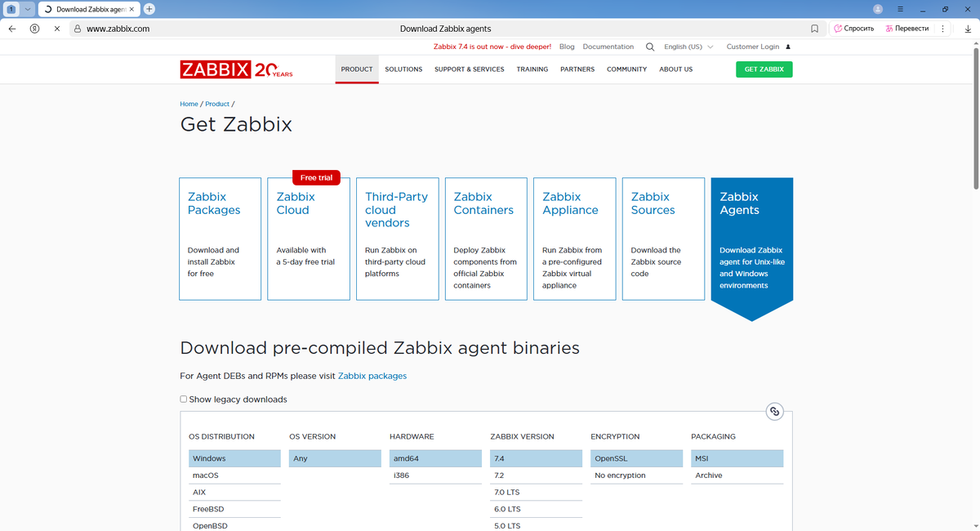Open the English (US) language dropdown
This screenshot has height=531, width=980.
point(688,47)
